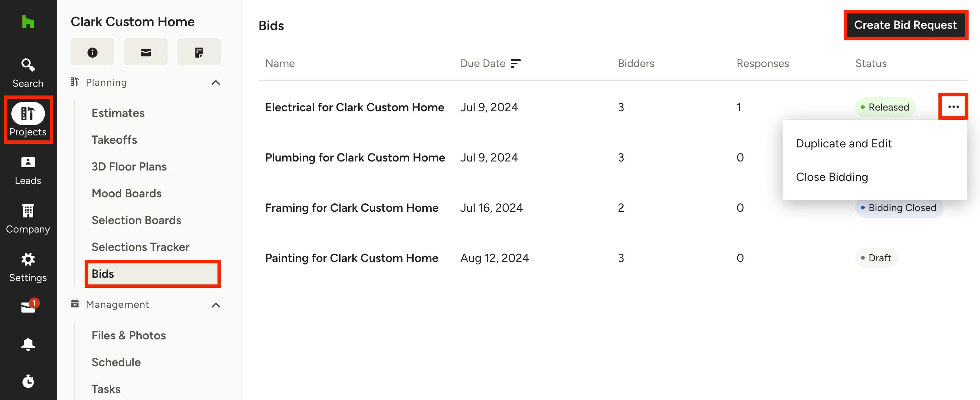Go to Estimates in Planning
The image size is (980, 400).
[118, 113]
